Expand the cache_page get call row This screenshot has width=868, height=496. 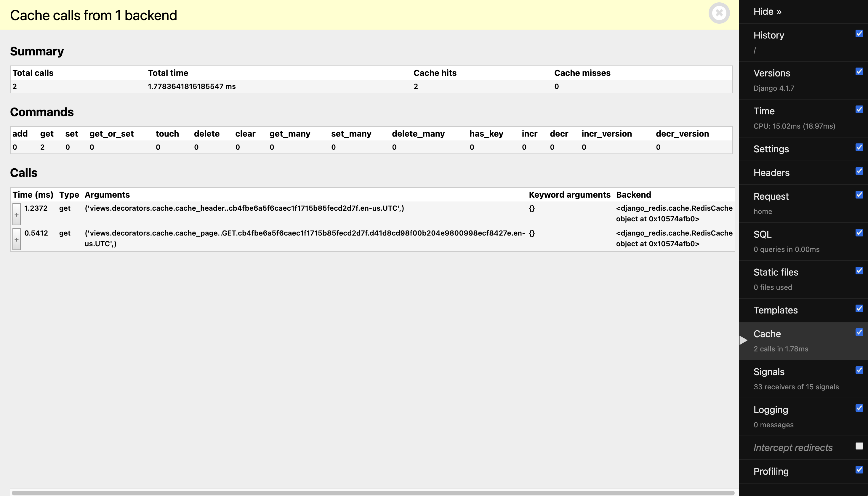click(16, 239)
